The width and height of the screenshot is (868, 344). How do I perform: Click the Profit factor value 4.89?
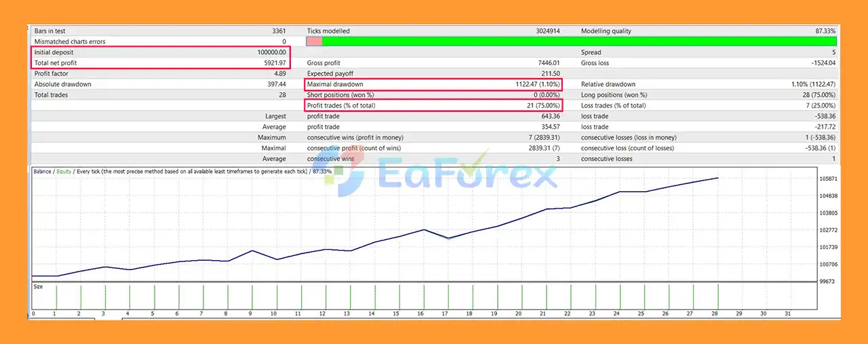279,73
